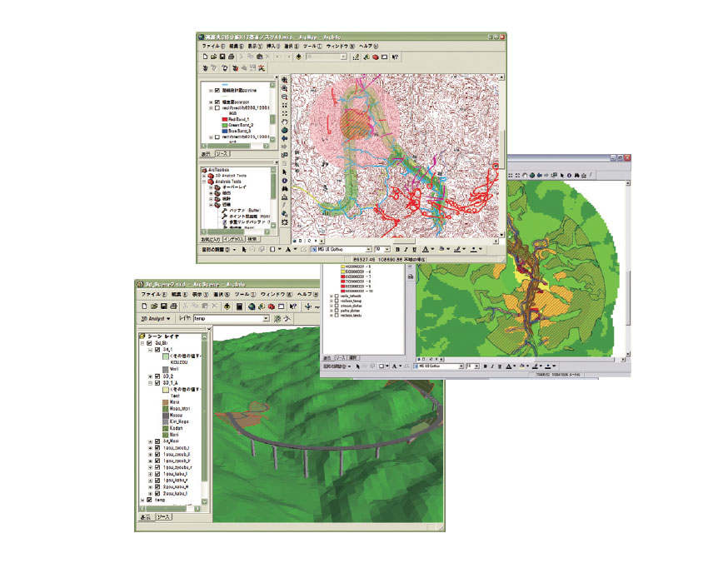Click the Save icon in ArcScene
The height and width of the screenshot is (568, 728).
click(x=164, y=306)
